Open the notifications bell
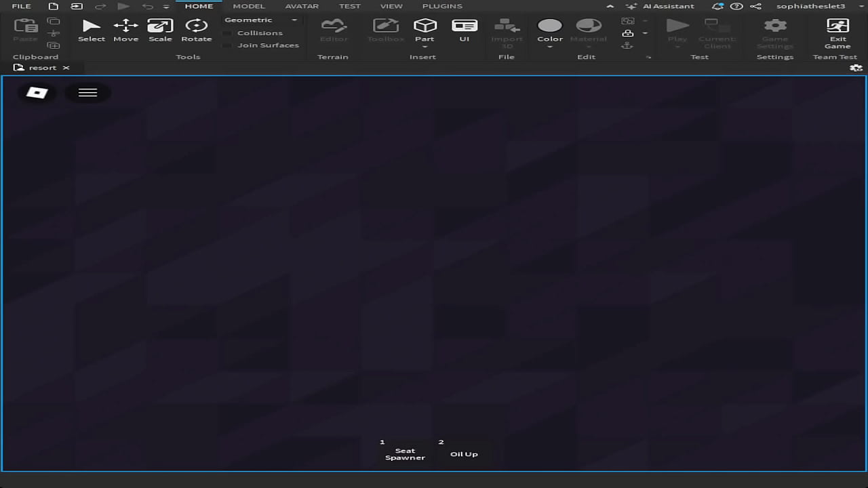The width and height of the screenshot is (868, 488). click(x=717, y=6)
